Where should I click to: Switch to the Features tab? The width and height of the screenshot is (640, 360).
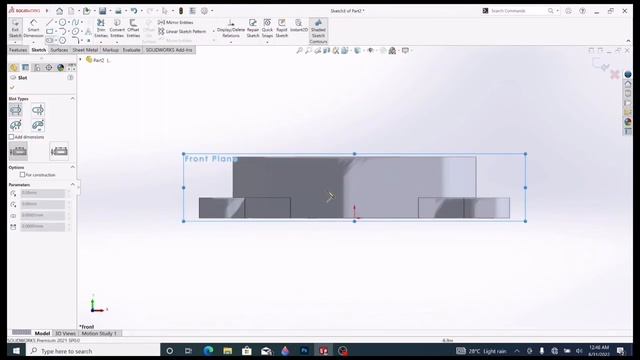point(18,50)
